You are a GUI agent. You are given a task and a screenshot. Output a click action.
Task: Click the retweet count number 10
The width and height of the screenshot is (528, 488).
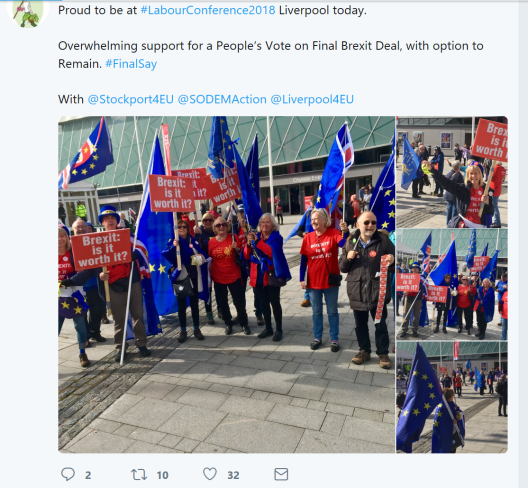coord(162,475)
